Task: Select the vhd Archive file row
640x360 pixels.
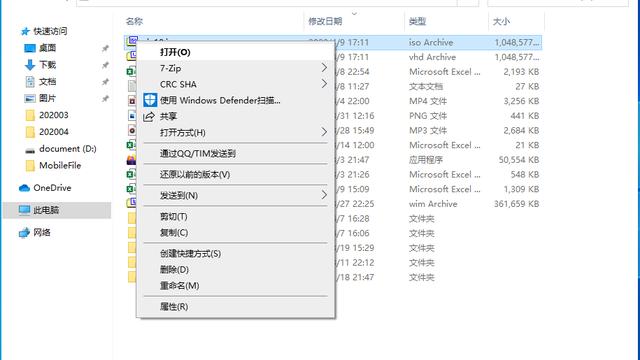Action: (x=438, y=57)
